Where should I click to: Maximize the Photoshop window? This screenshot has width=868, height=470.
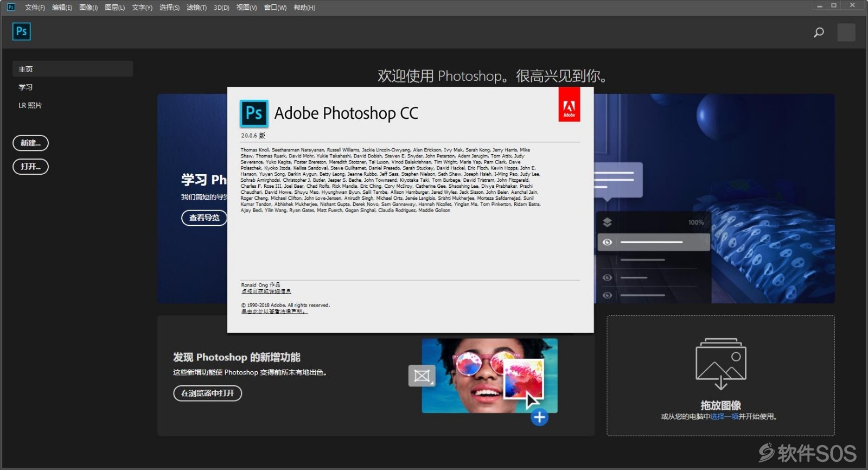pos(834,5)
